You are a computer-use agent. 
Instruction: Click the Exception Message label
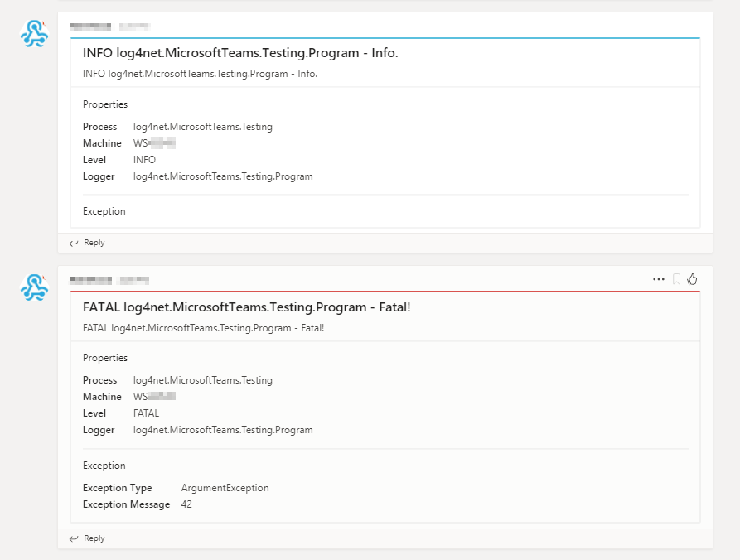pyautogui.click(x=126, y=504)
